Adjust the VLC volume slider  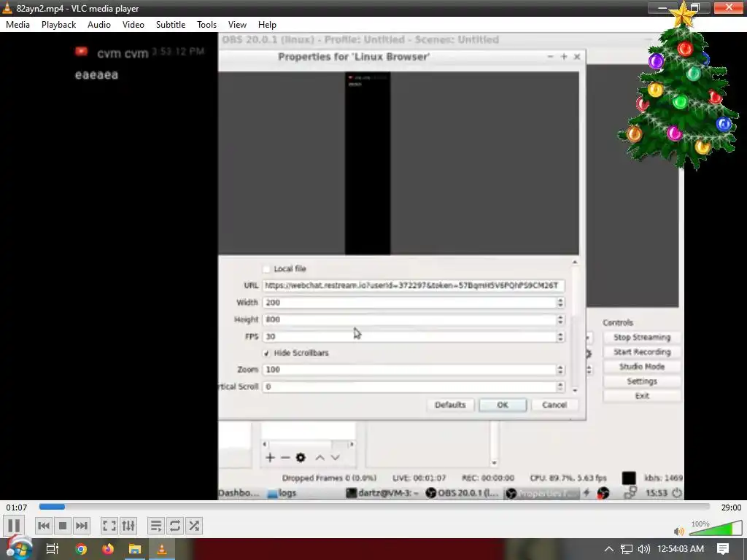[716, 528]
